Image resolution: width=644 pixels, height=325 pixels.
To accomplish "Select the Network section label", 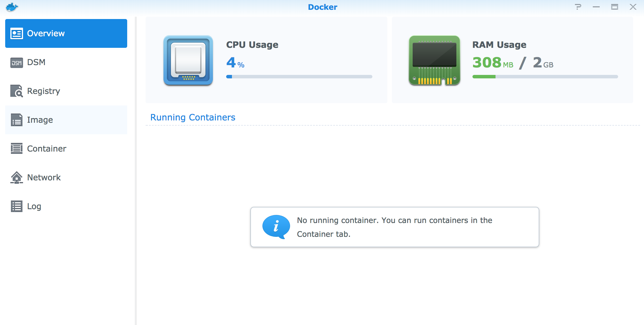I will pyautogui.click(x=44, y=177).
